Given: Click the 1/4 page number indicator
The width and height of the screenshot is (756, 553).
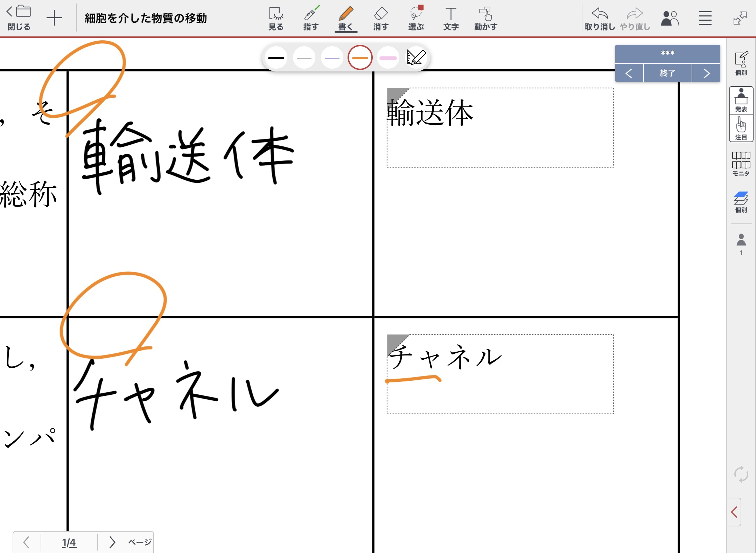Looking at the screenshot, I should [69, 542].
